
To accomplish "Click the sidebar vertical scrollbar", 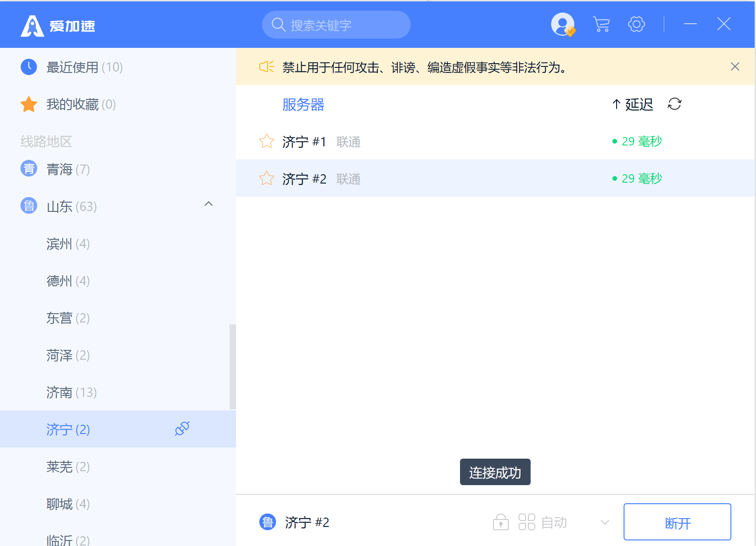I will click(x=232, y=367).
